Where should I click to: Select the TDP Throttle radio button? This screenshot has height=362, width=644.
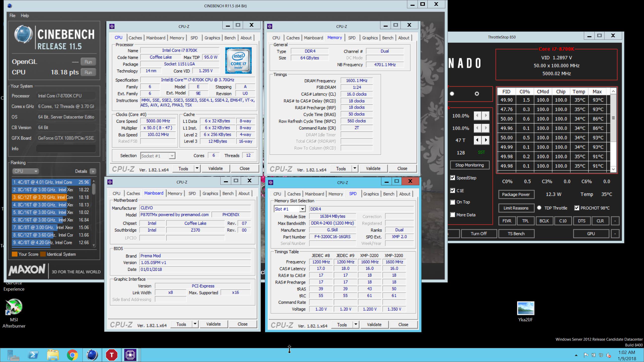point(539,208)
